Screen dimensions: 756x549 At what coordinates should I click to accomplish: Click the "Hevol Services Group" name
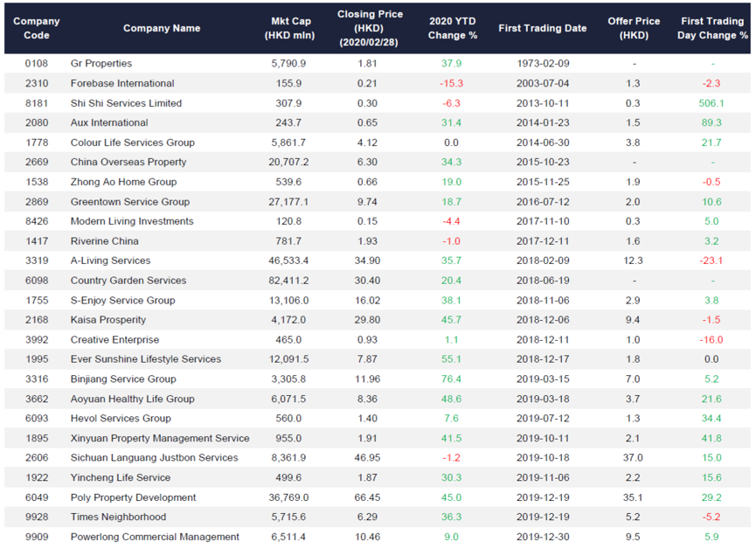[x=121, y=418]
